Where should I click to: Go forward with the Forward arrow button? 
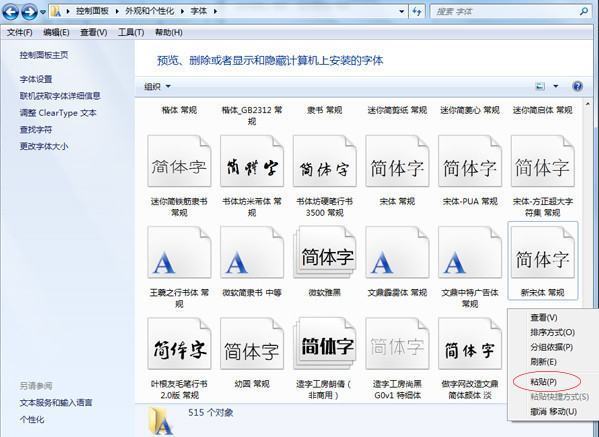[x=29, y=12]
